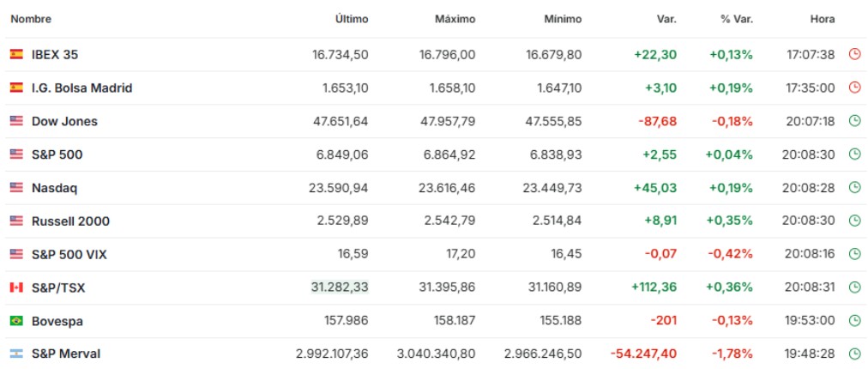
Task: Click the green clock icon for S&P Merval
Action: [853, 354]
